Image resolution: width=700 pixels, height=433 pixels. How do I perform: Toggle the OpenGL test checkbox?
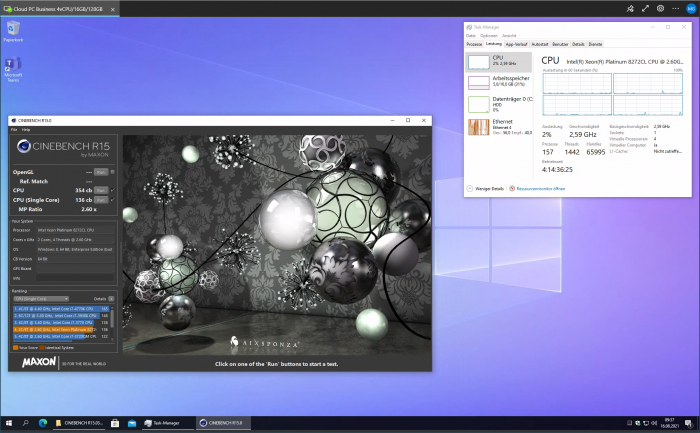(112, 172)
